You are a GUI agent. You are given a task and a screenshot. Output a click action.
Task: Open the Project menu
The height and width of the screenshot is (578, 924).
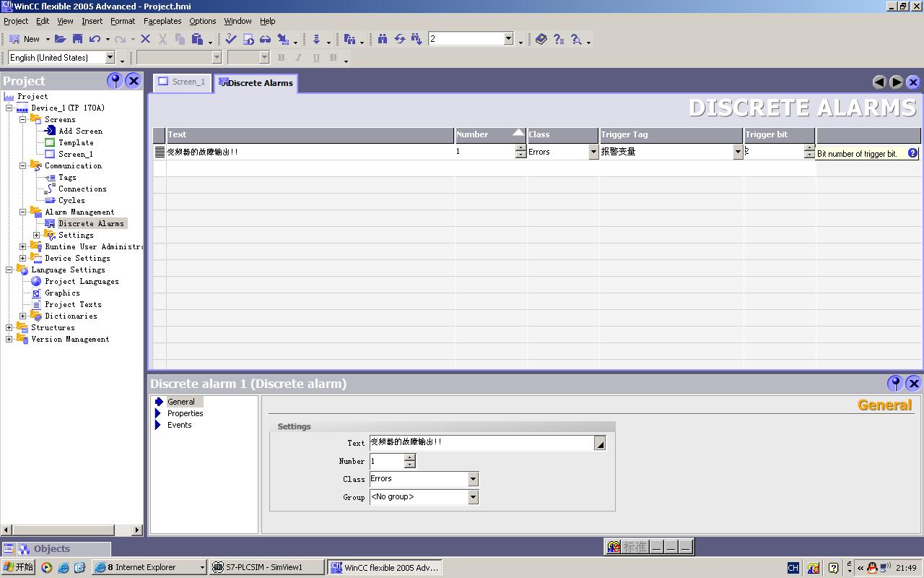click(16, 21)
